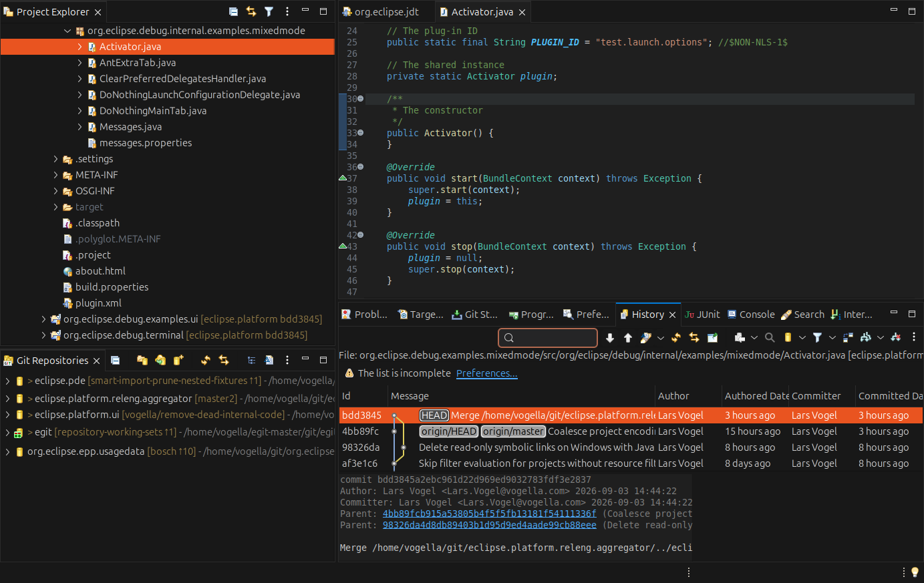Go to next commit arrow in History
924x583 pixels.
(x=610, y=338)
